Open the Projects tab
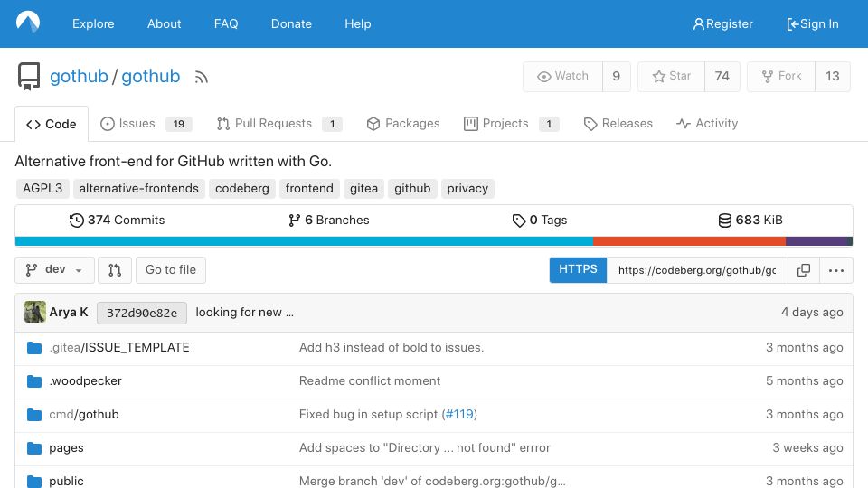Image resolution: width=868 pixels, height=488 pixels. pyautogui.click(x=512, y=124)
